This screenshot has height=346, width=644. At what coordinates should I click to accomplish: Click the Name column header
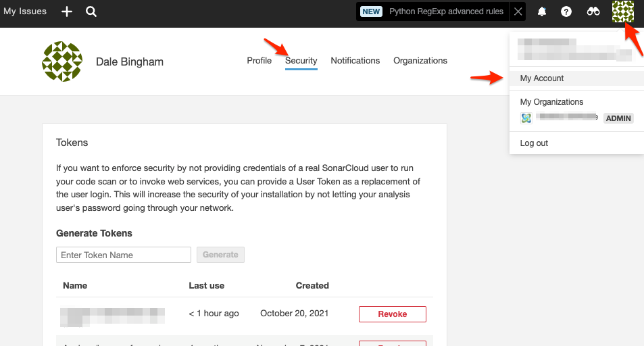[x=75, y=286]
